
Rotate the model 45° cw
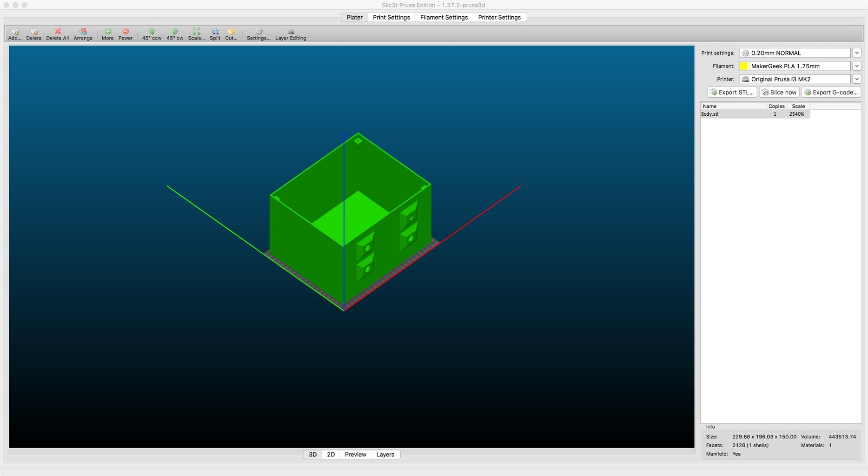point(175,34)
